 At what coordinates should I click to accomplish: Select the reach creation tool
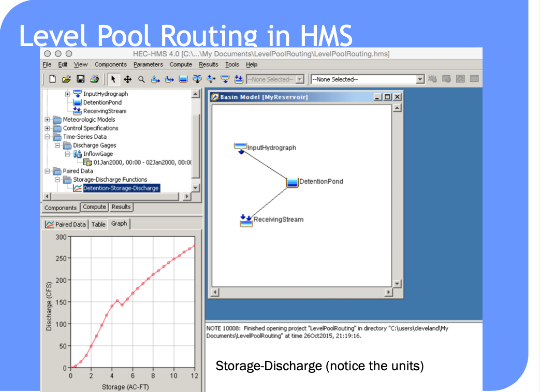coord(169,80)
